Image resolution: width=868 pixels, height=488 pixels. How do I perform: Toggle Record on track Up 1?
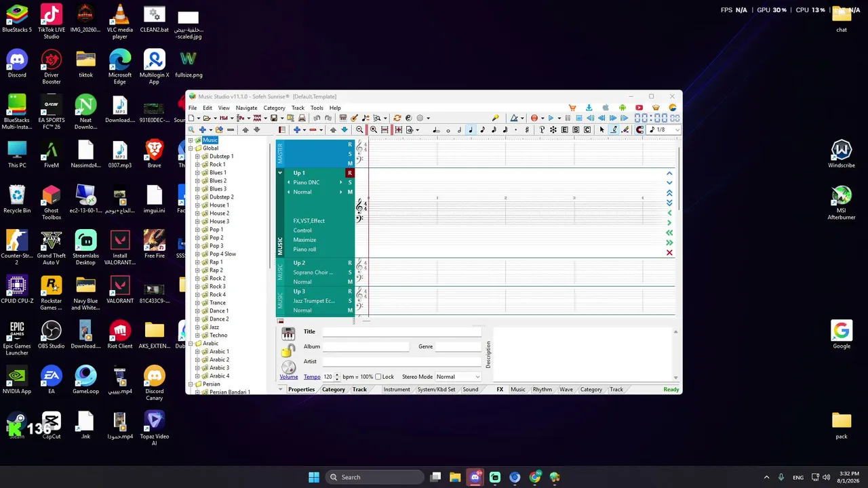tap(350, 173)
